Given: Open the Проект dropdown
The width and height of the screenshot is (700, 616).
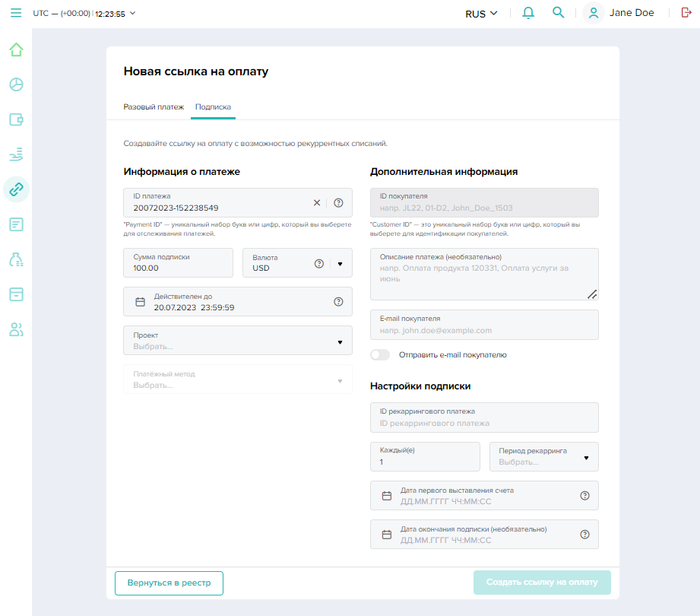Looking at the screenshot, I should [340, 341].
